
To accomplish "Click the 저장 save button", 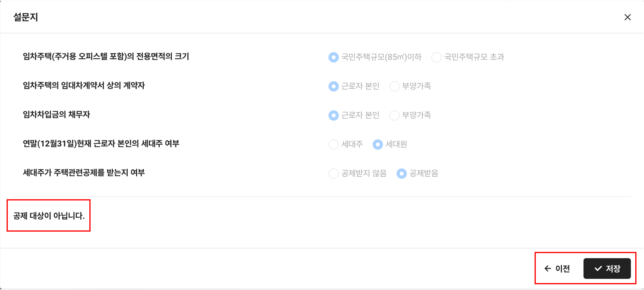I will [x=607, y=269].
